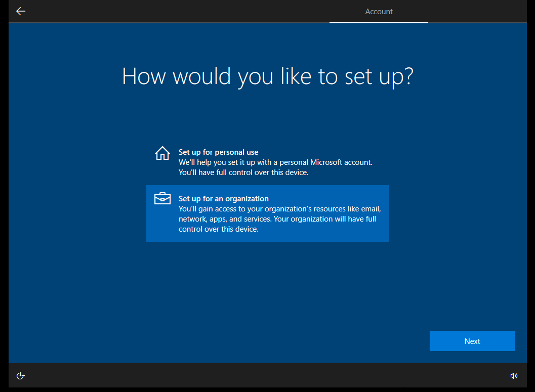Select the "Set up for personal use" title

tap(218, 152)
